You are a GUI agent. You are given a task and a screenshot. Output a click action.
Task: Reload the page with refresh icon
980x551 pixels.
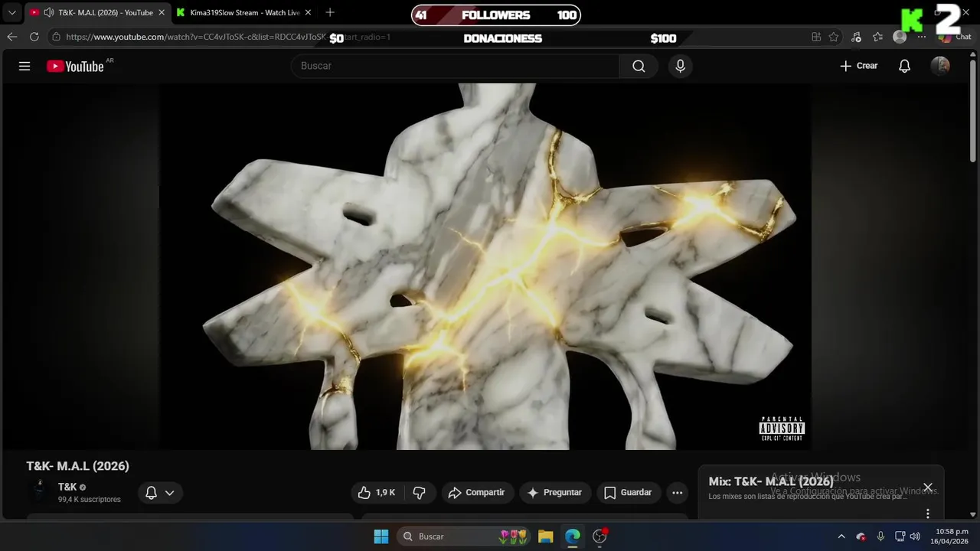point(34,37)
